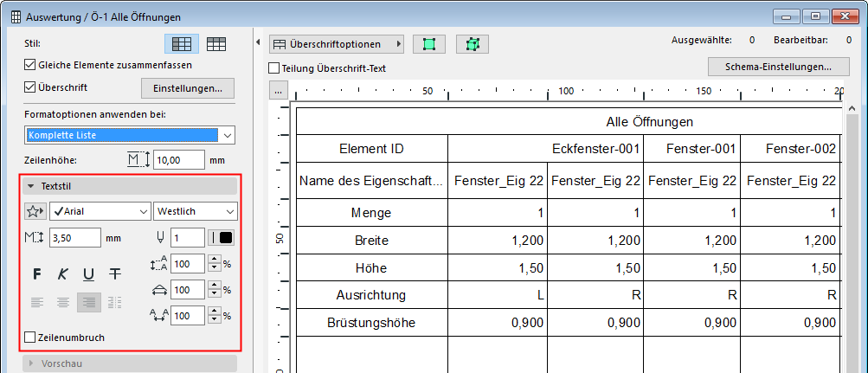Image resolution: width=868 pixels, height=373 pixels.
Task: Click the pen color swatch
Action: pos(222,238)
